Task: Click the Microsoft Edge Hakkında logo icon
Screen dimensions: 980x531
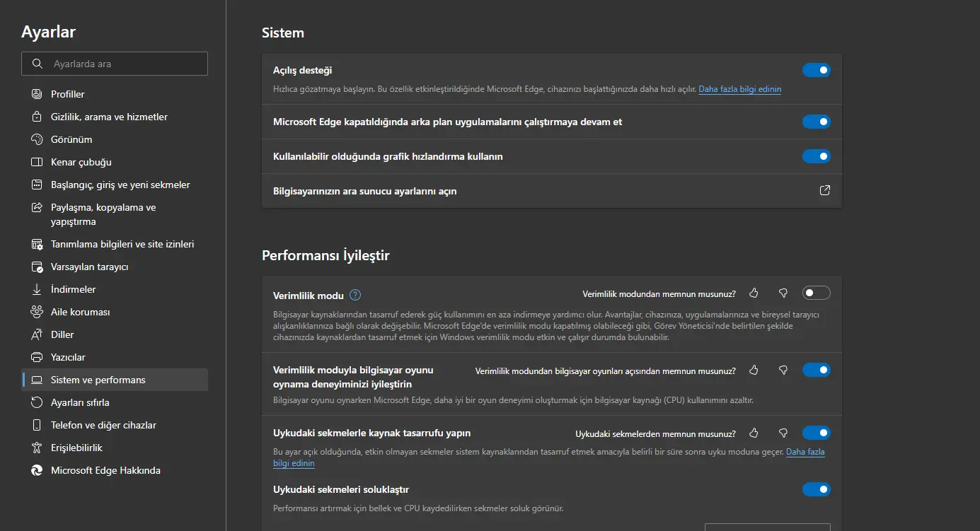Action: pos(38,470)
